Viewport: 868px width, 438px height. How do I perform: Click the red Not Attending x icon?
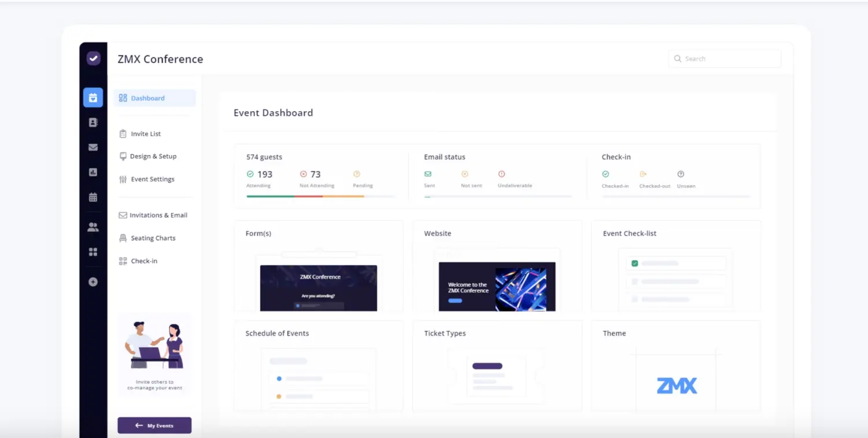pos(303,174)
